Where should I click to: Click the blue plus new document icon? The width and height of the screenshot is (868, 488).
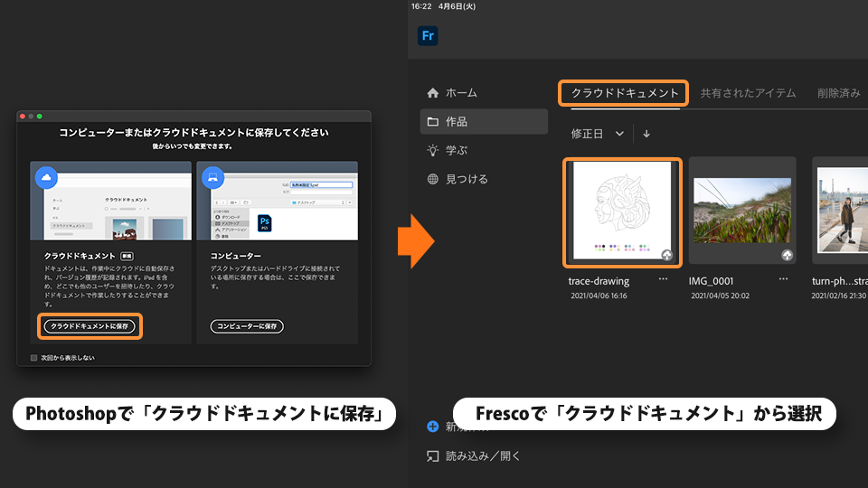[x=433, y=427]
